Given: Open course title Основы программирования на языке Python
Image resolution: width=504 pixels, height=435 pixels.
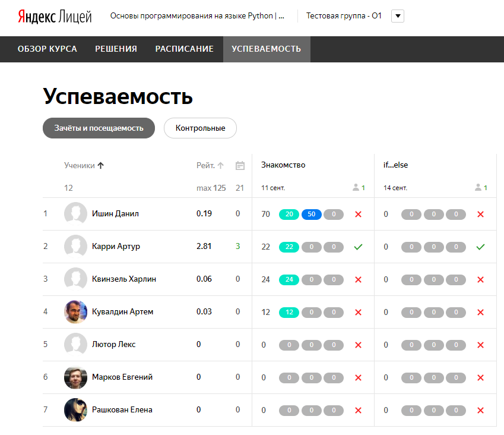Looking at the screenshot, I should click(x=197, y=16).
